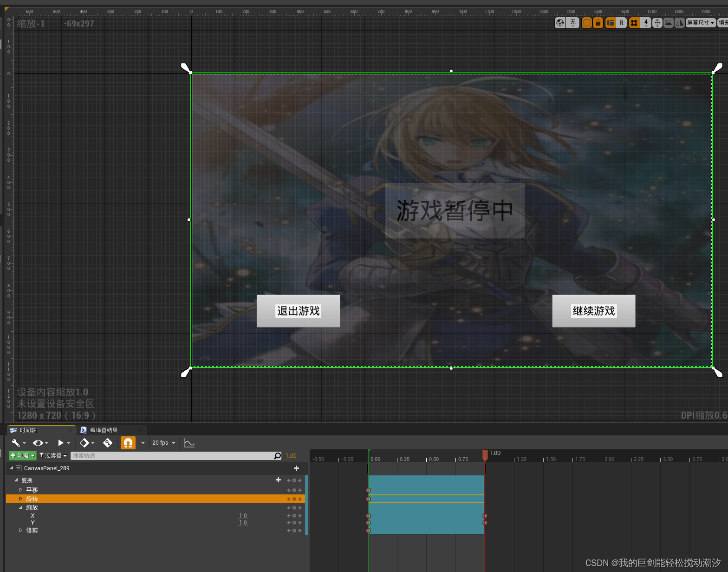Toggle the layout transform mode icon

(611, 23)
